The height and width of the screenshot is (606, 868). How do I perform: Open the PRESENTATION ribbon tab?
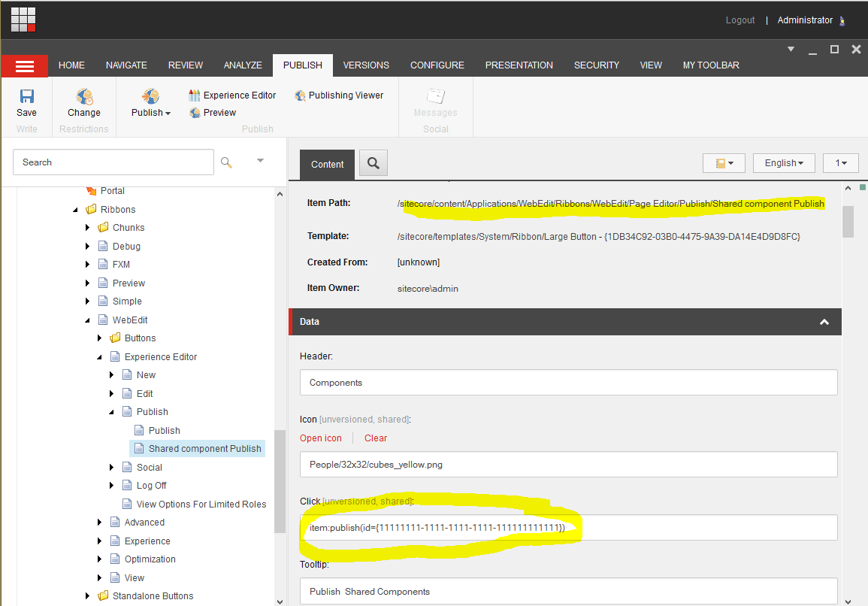pyautogui.click(x=519, y=65)
